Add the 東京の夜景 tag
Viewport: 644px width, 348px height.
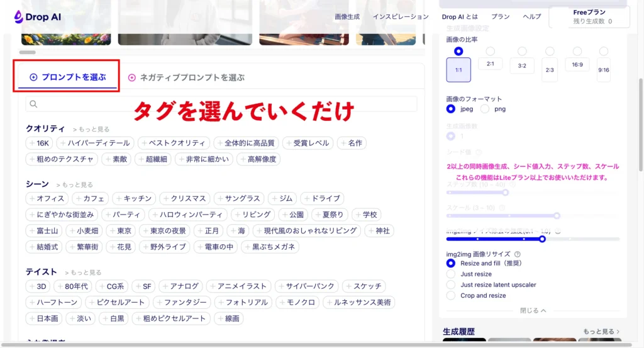point(165,230)
